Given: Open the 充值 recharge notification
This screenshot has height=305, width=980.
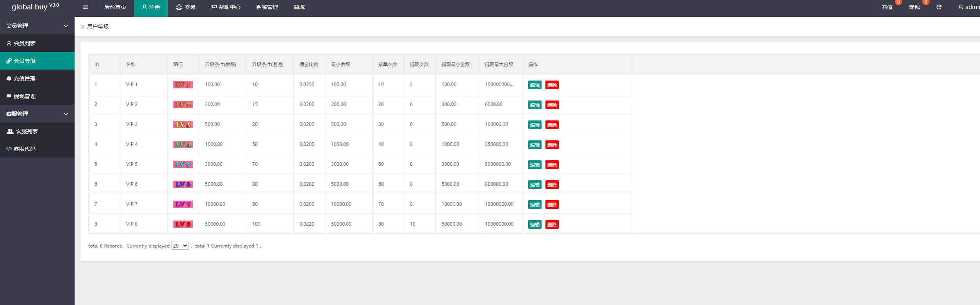Looking at the screenshot, I should click(887, 7).
